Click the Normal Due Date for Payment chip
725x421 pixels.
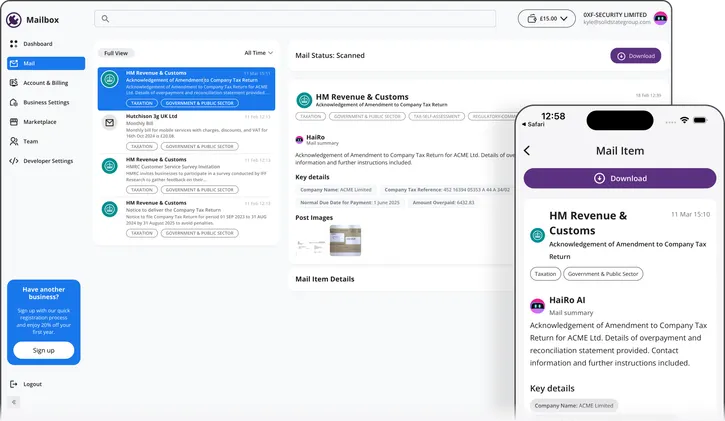tap(350, 202)
